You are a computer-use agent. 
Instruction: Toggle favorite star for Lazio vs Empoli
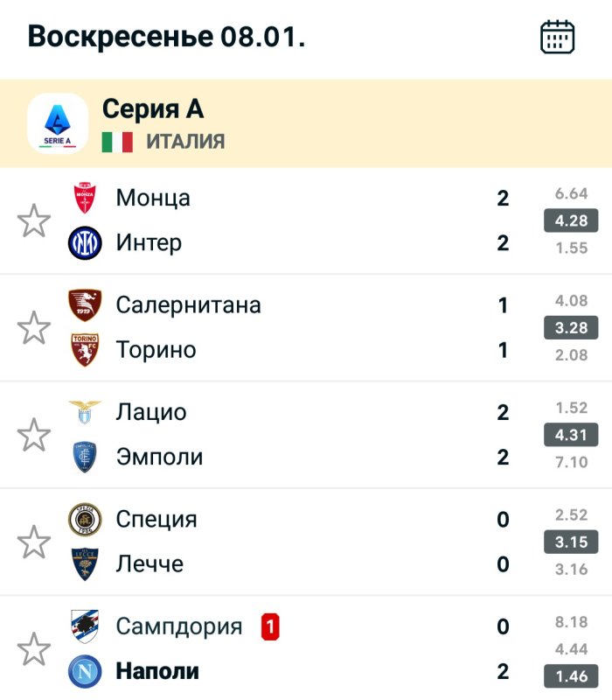(34, 435)
